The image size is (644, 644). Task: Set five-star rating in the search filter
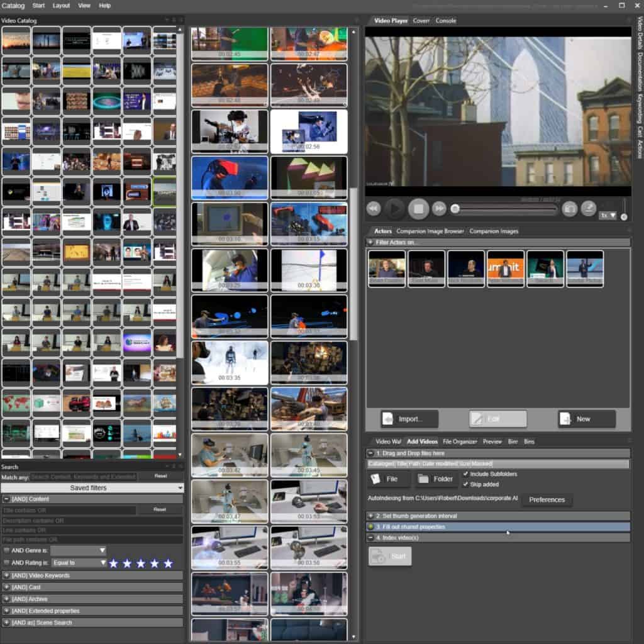tap(169, 563)
